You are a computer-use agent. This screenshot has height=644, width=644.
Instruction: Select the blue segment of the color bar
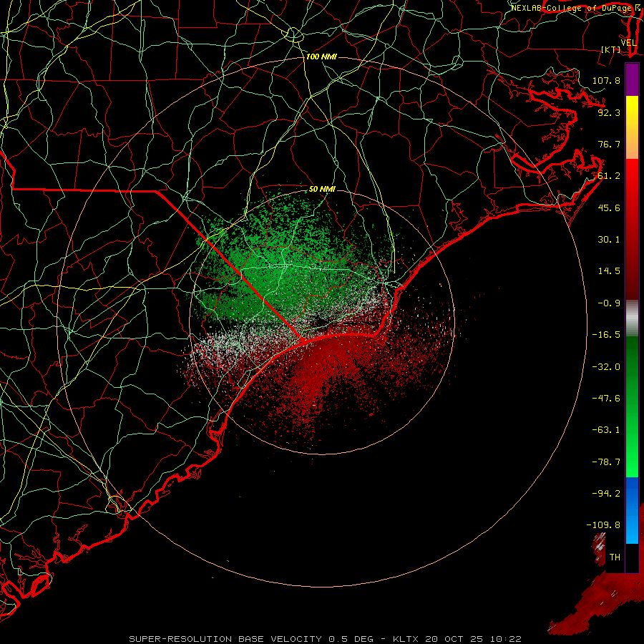pyautogui.click(x=632, y=510)
